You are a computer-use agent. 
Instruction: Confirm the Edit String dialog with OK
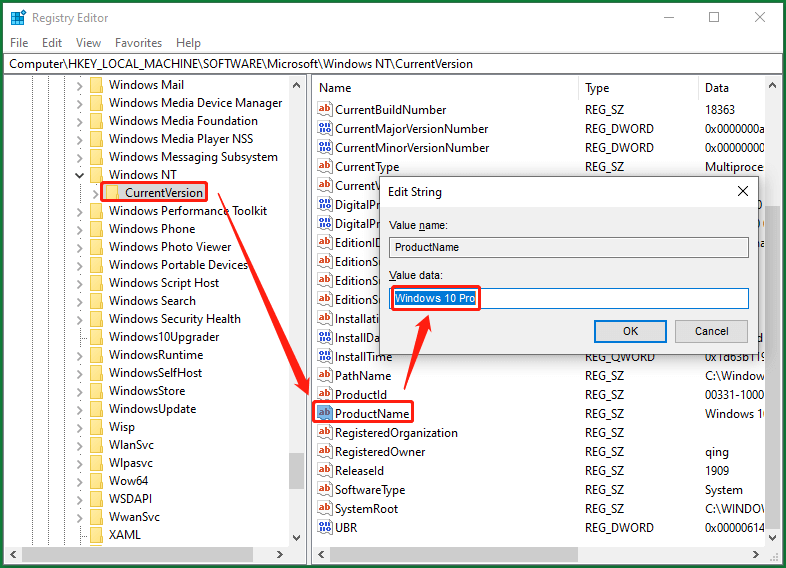point(630,331)
